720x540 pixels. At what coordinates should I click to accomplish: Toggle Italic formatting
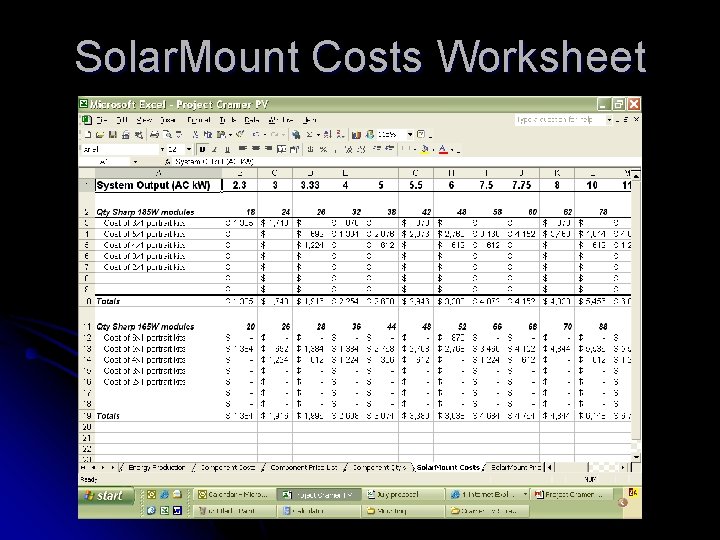[x=214, y=149]
